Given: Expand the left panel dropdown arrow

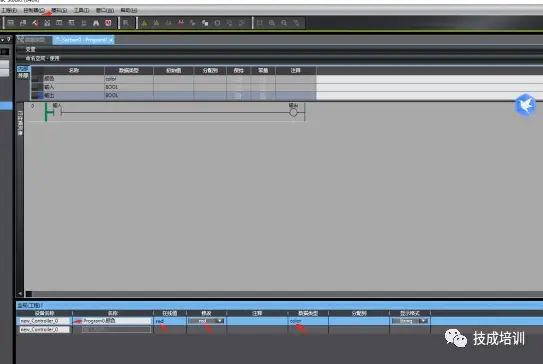Looking at the screenshot, I should 2,40.
